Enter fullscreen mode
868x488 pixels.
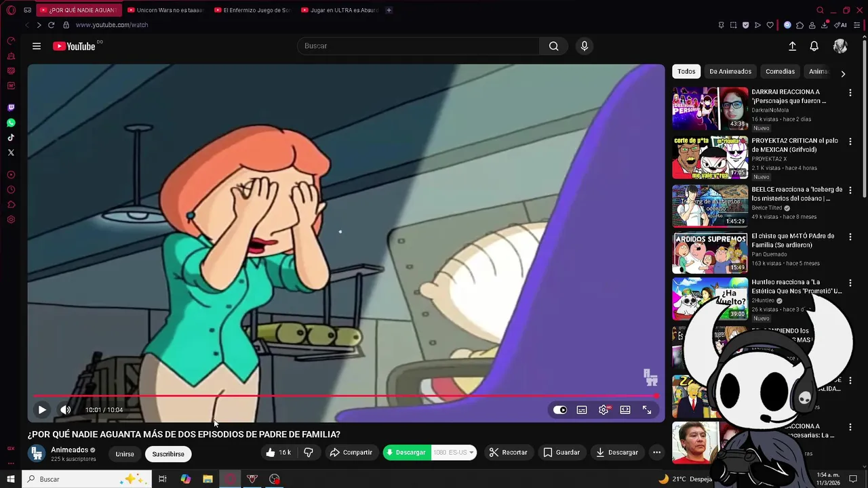(x=647, y=410)
